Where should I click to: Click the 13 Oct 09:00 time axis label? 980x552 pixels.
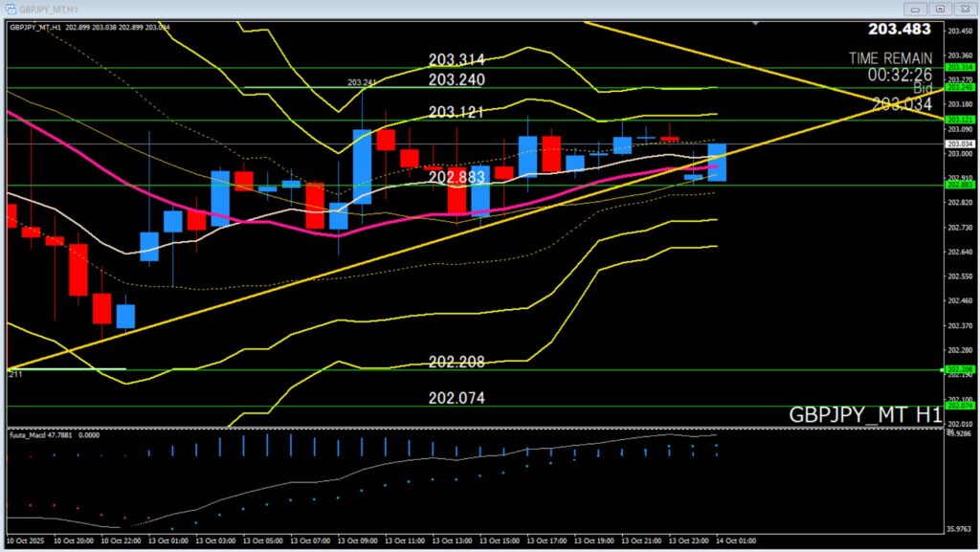361,539
